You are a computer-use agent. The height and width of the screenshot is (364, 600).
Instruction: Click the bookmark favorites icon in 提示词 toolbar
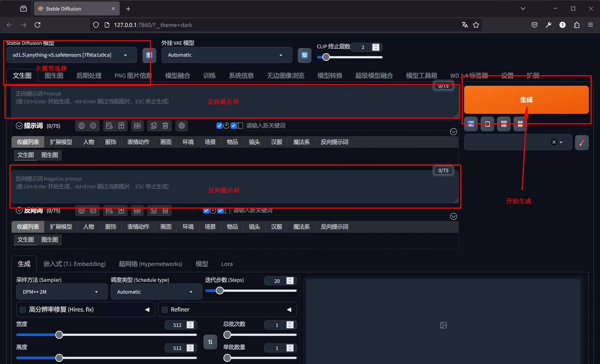(x=121, y=126)
